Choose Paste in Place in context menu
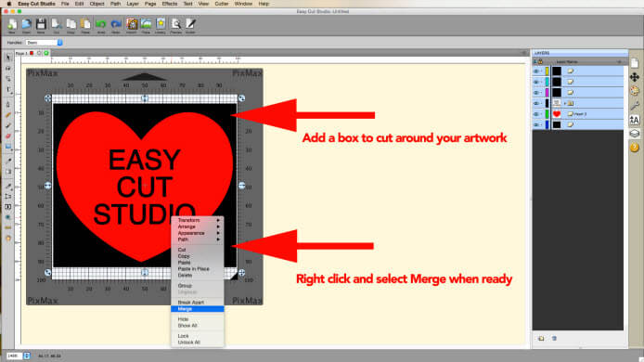The height and width of the screenshot is (362, 644). 198,269
